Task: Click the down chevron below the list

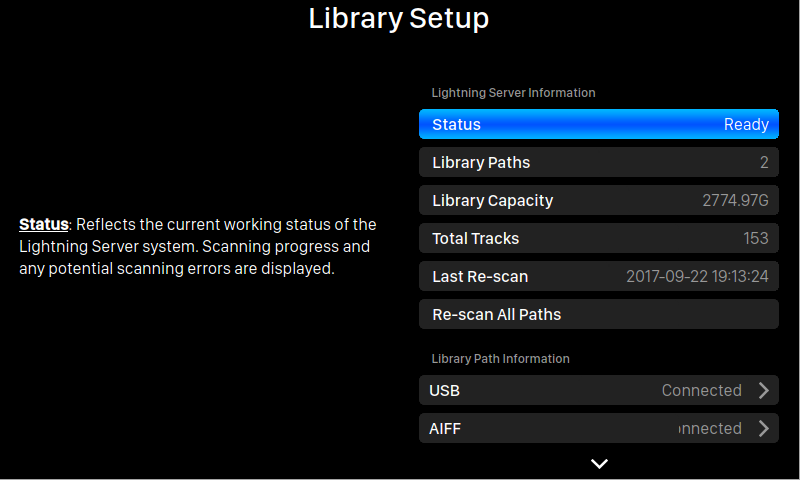Action: click(x=599, y=463)
